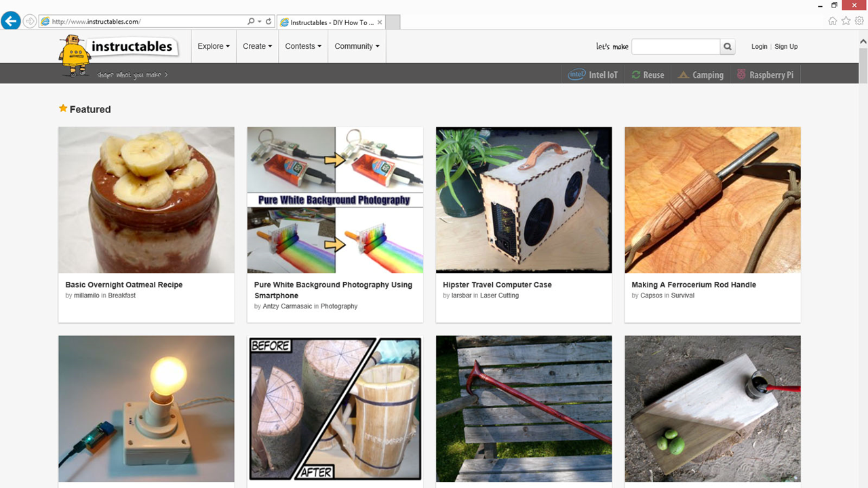
Task: Open the browser home icon
Action: pyautogui.click(x=833, y=22)
